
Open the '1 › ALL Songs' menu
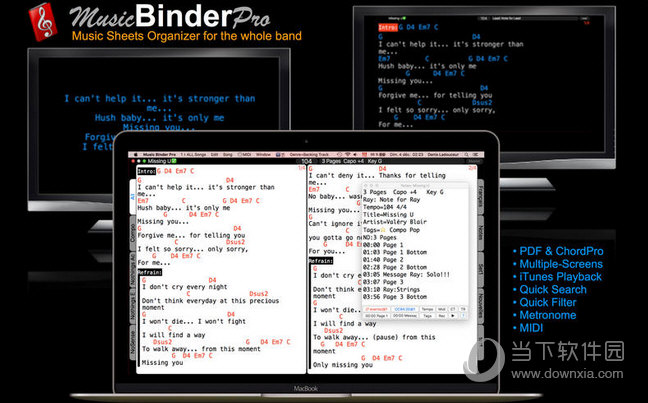point(193,154)
